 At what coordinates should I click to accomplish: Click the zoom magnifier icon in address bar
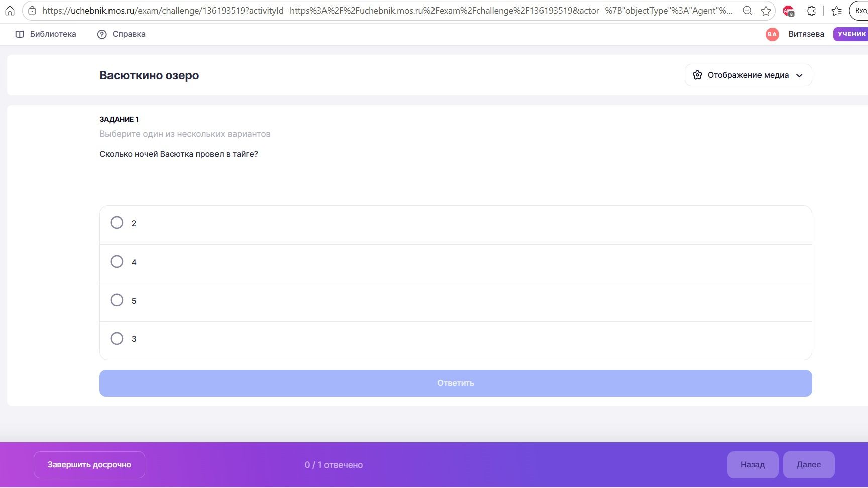(x=747, y=11)
